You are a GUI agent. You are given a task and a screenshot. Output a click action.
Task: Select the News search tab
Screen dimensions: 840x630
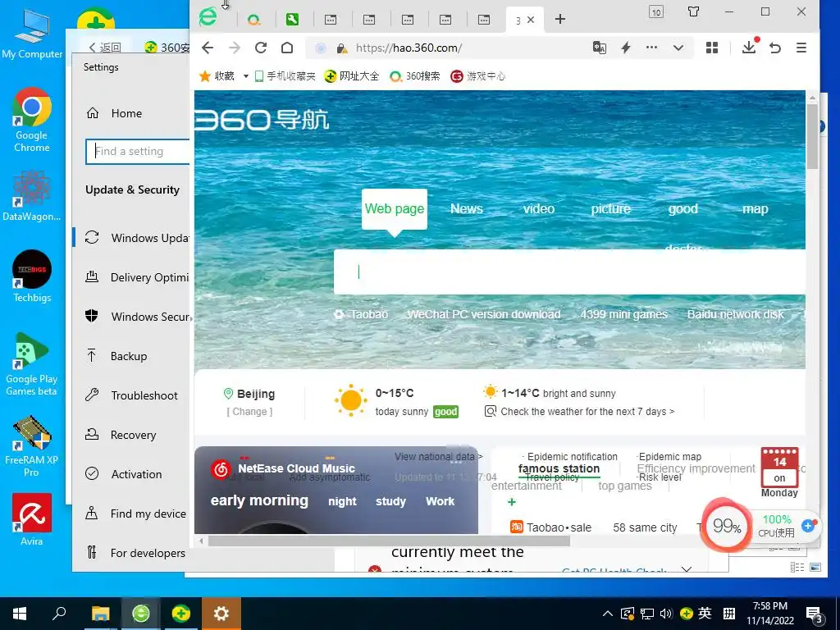(467, 209)
